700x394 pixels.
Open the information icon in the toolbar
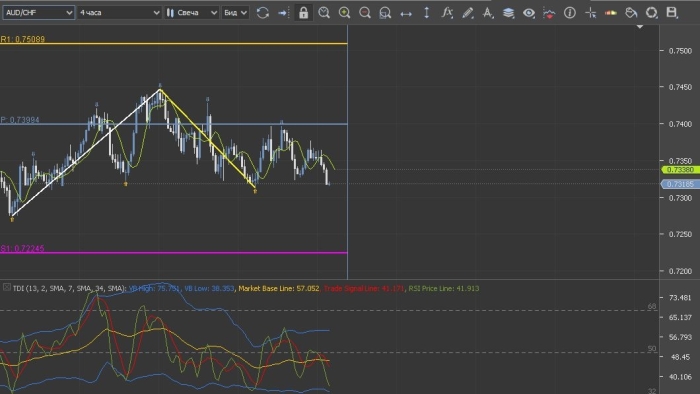pyautogui.click(x=570, y=12)
